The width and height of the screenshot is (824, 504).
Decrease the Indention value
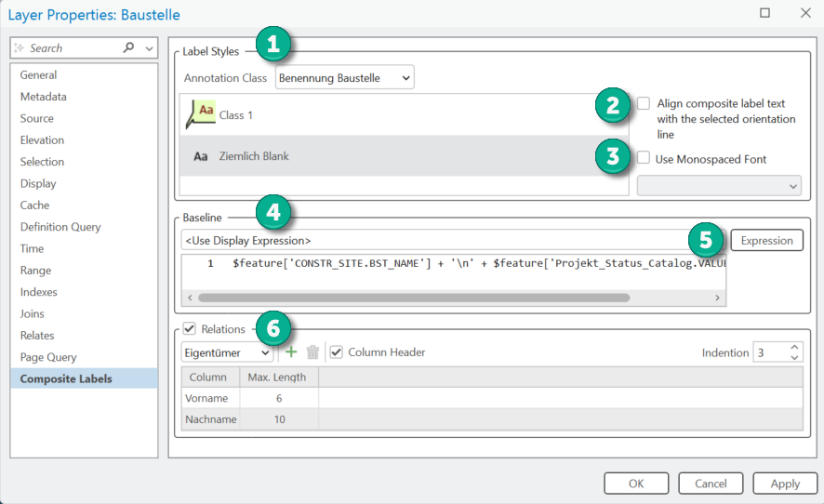point(794,357)
